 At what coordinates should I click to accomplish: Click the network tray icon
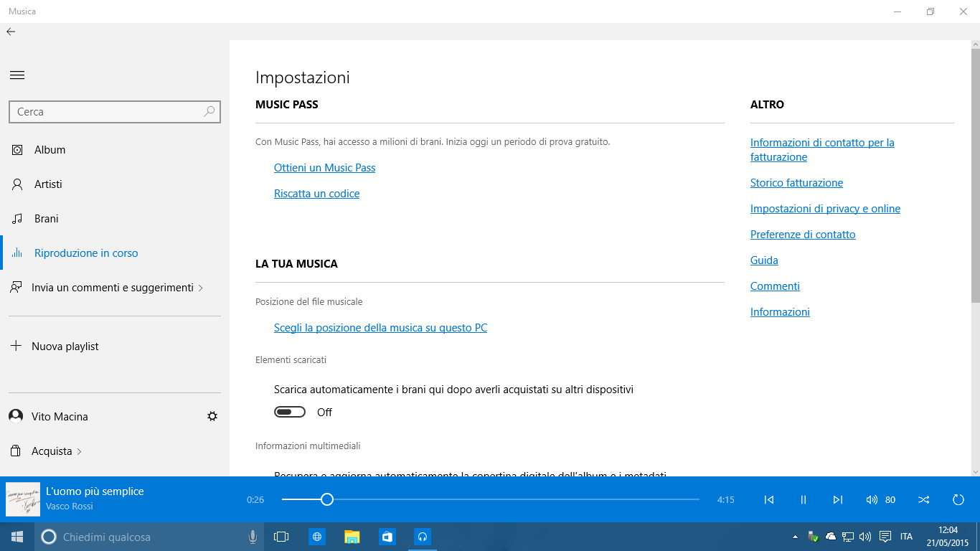(x=848, y=537)
